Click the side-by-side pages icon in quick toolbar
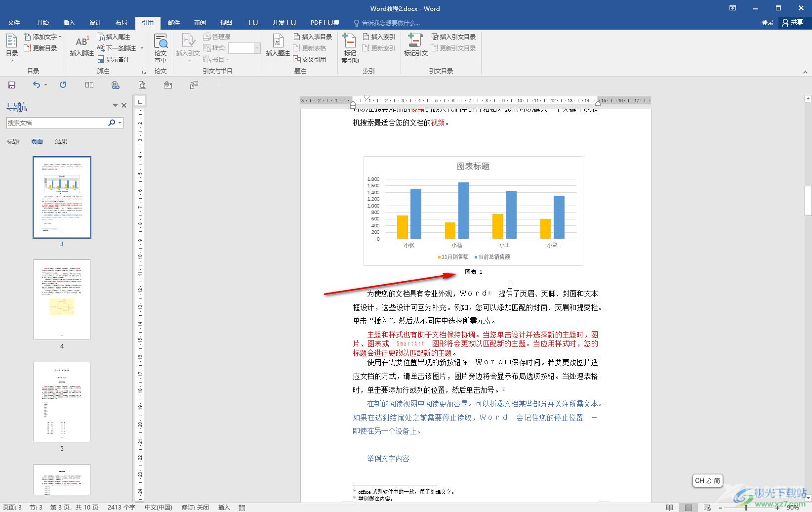Viewport: 812px width, 512px height. point(89,85)
